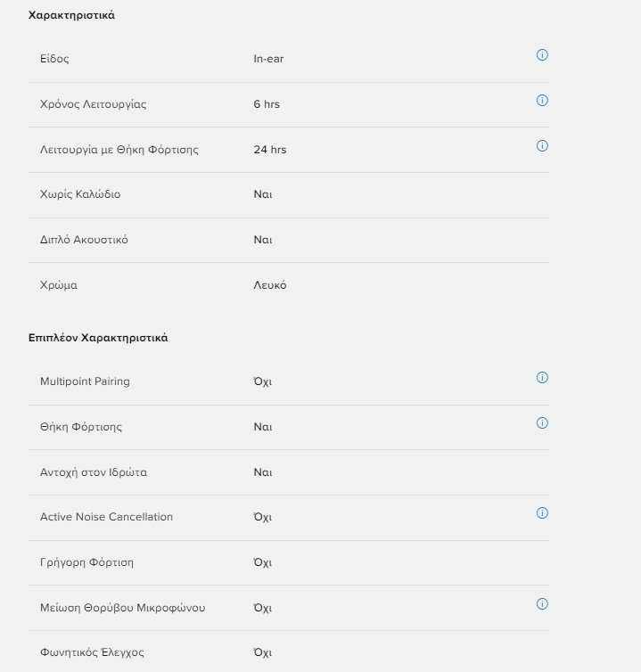Image resolution: width=641 pixels, height=672 pixels.
Task: Click the Διπλό Ακουστικό row label
Action: pyautogui.click(x=84, y=240)
